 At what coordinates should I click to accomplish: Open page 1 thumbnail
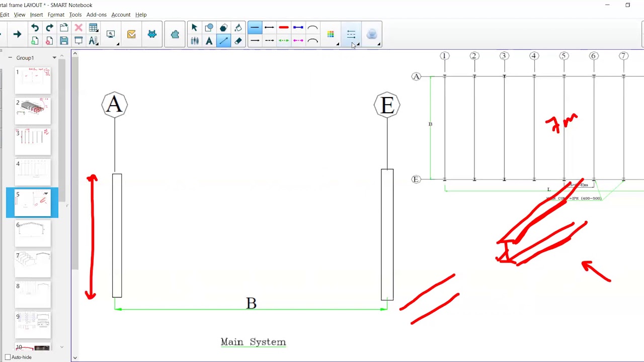tap(33, 81)
